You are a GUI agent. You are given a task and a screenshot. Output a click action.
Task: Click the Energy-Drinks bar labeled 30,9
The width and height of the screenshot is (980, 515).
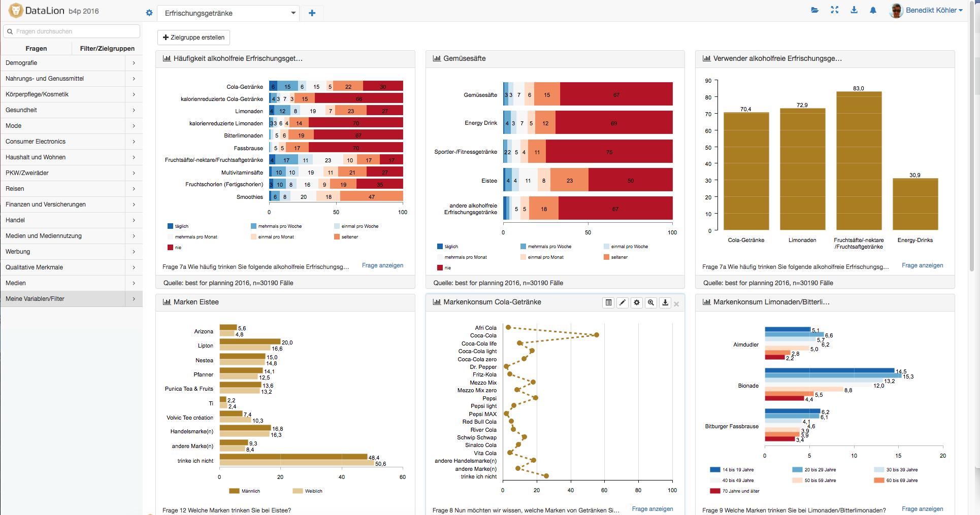[915, 204]
